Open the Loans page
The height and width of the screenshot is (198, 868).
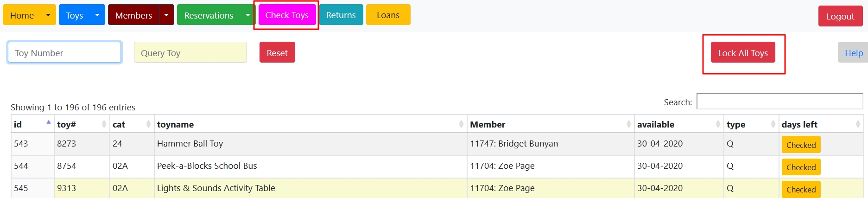[388, 15]
